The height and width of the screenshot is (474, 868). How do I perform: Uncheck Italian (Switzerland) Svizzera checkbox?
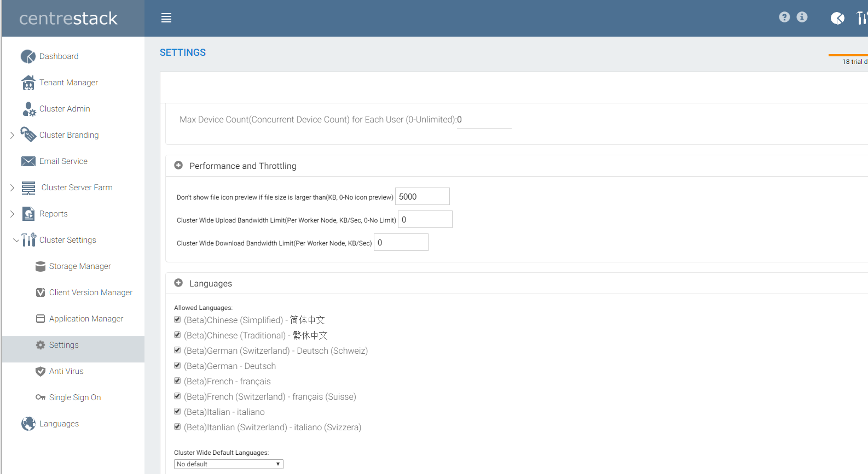pos(177,427)
